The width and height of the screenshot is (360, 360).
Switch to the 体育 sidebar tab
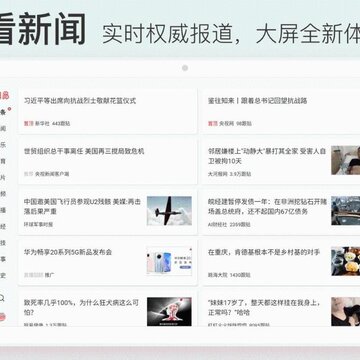pos(3,161)
